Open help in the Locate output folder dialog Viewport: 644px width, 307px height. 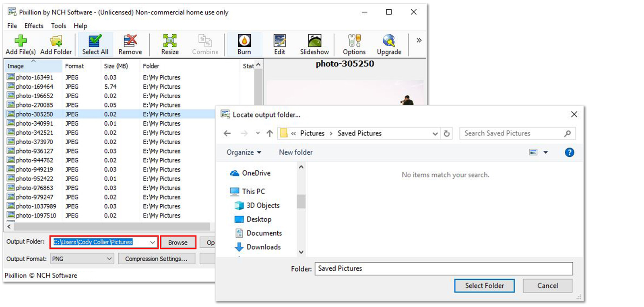tap(570, 152)
